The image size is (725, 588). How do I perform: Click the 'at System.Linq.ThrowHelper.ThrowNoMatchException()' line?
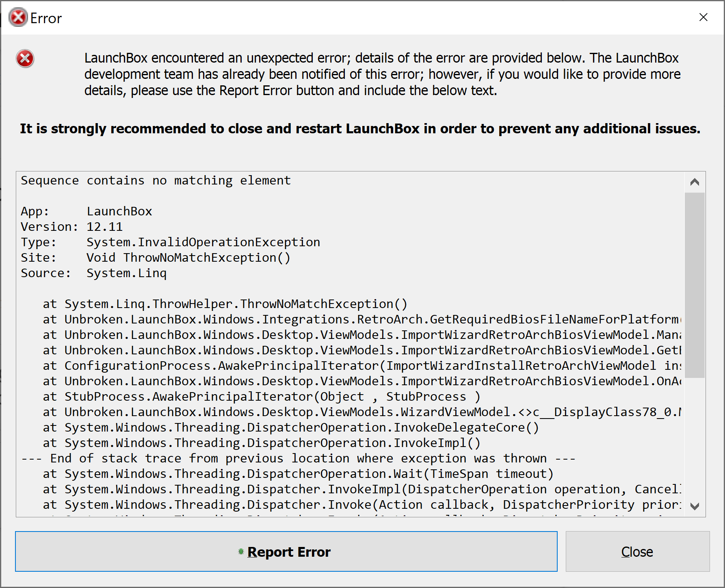[225, 304]
